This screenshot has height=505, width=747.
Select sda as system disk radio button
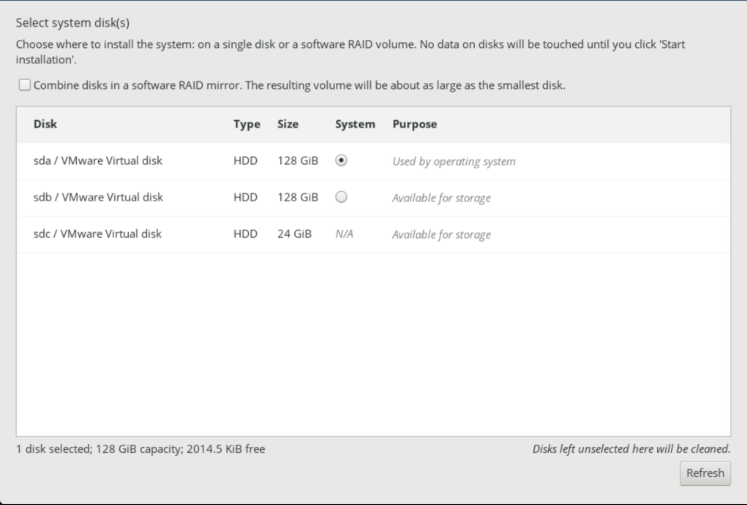(x=341, y=161)
